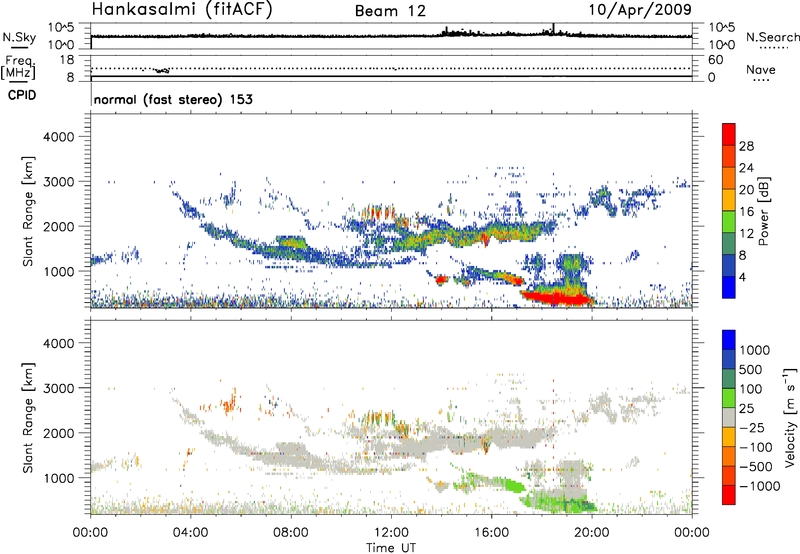Pick the gray -25 to 25 velocity segment
Image resolution: width=800 pixels, height=554 pixels.
[x=729, y=417]
